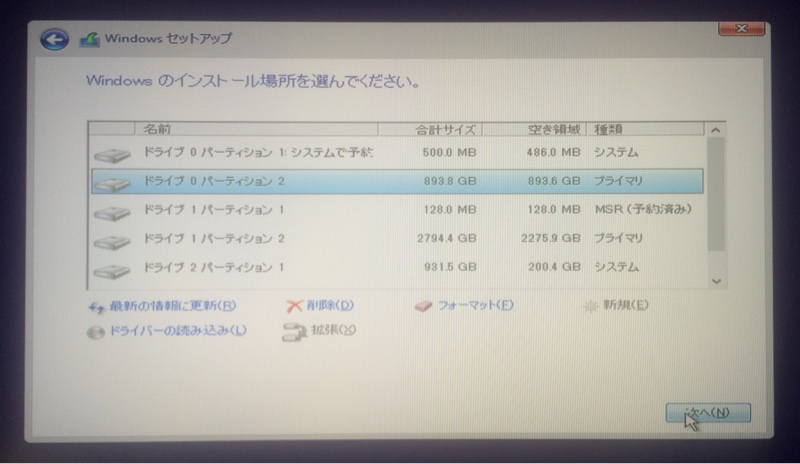Click the partition list scrollbar thumb
The image size is (800, 464).
point(716,194)
